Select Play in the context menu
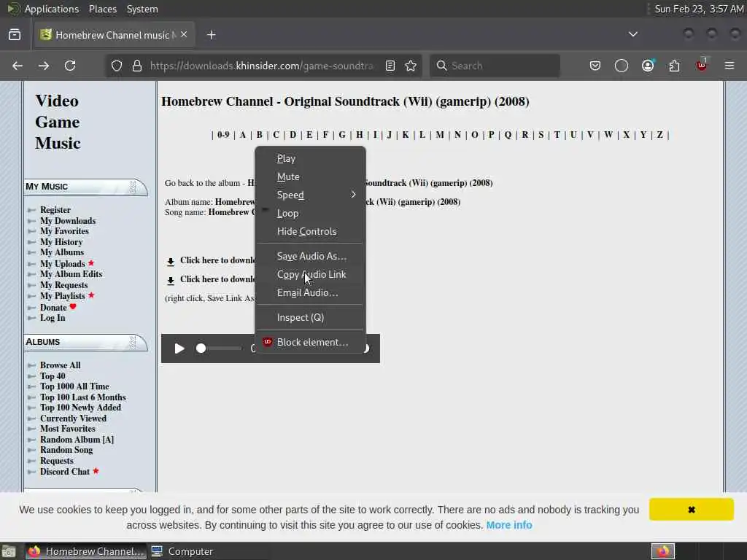This screenshot has width=747, height=560. 311,158
